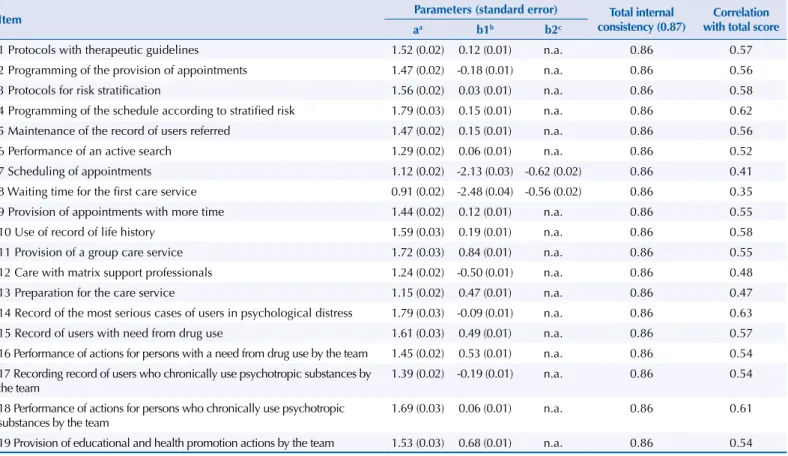The width and height of the screenshot is (788, 456).
Task: Click correlation value "0.41"
Action: [741, 171]
